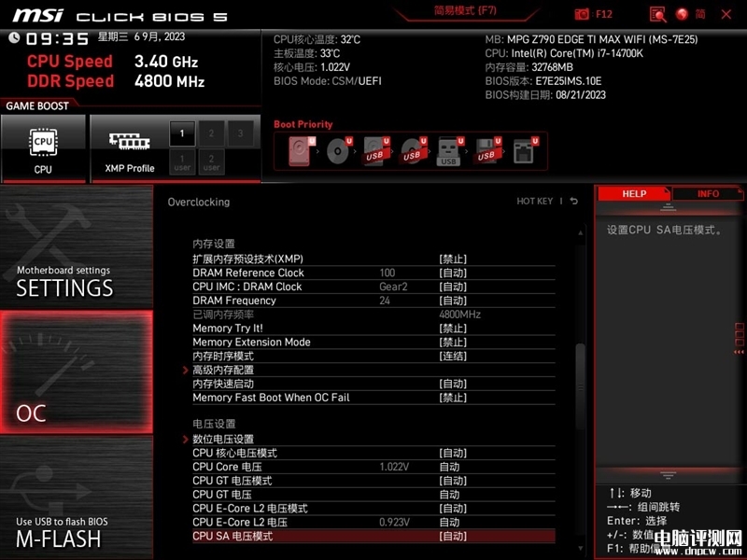Open Memory Extension Mode dropdown
Image resolution: width=747 pixels, height=560 pixels.
[453, 342]
